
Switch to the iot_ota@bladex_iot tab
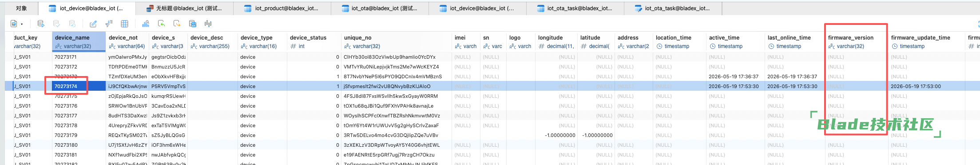coord(380,8)
